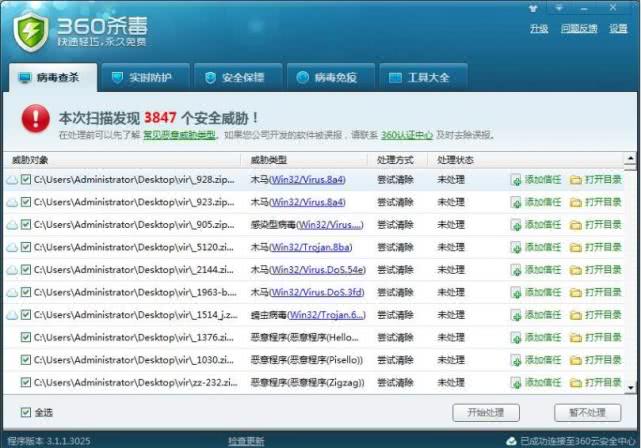The height and width of the screenshot is (448, 641).
Task: Click cloud icon on _1514_j.z row
Action: 12,315
